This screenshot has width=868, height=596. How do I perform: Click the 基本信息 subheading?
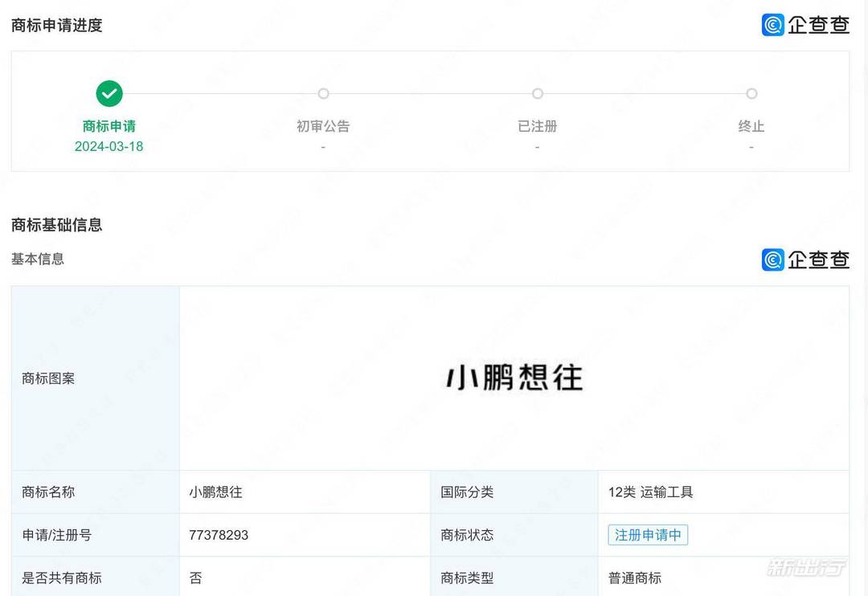[38, 259]
